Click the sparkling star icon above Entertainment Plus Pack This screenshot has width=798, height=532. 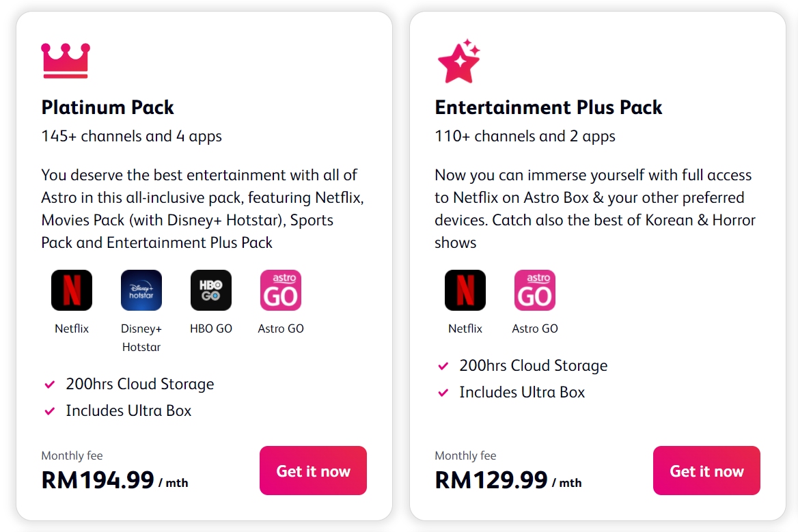click(x=458, y=60)
